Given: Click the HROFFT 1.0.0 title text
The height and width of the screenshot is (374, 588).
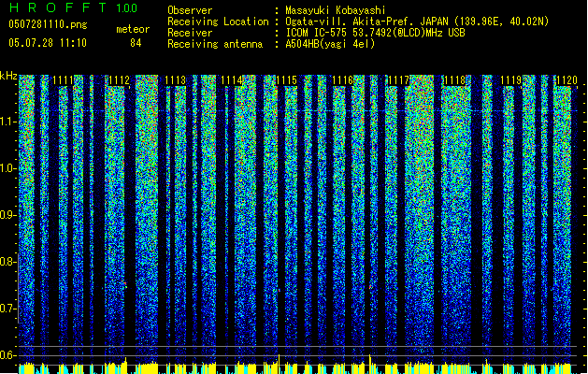Looking at the screenshot, I should point(74,7).
